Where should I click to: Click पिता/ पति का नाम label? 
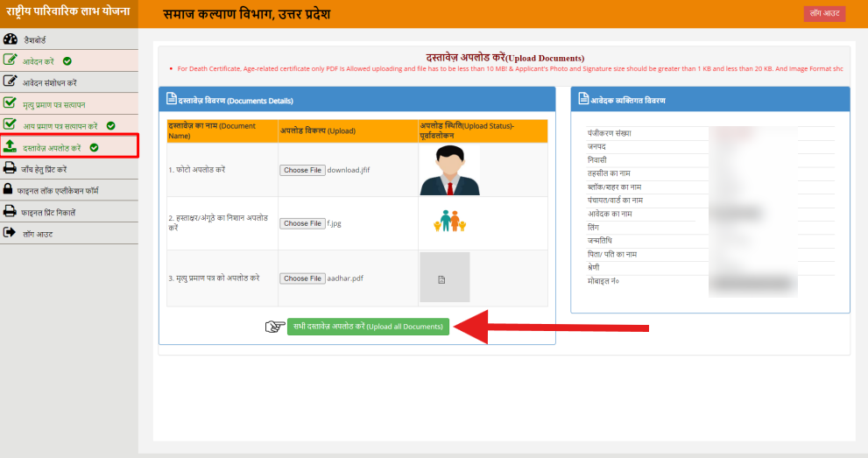[612, 255]
